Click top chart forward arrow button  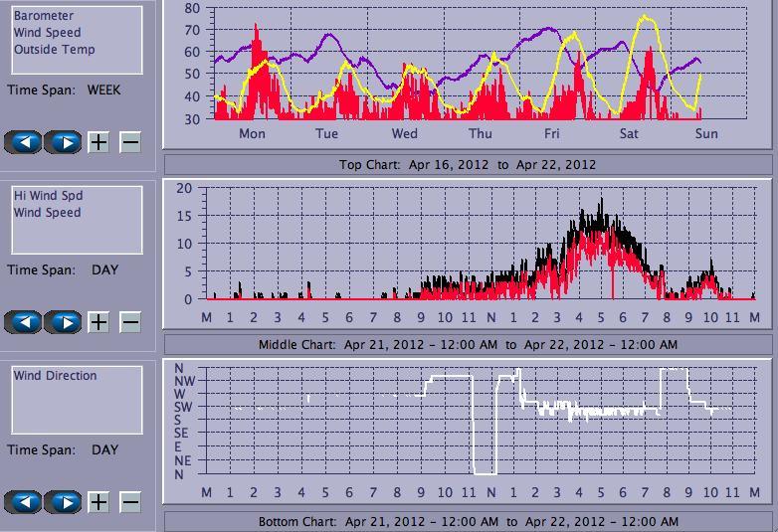click(63, 142)
